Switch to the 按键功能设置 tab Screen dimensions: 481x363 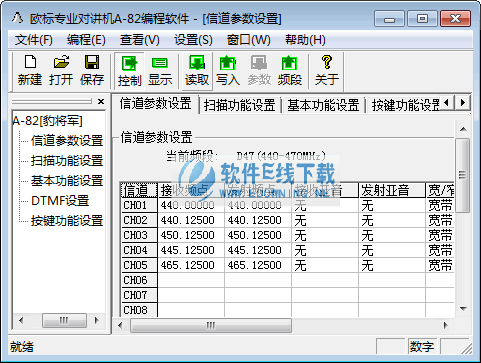[405, 105]
